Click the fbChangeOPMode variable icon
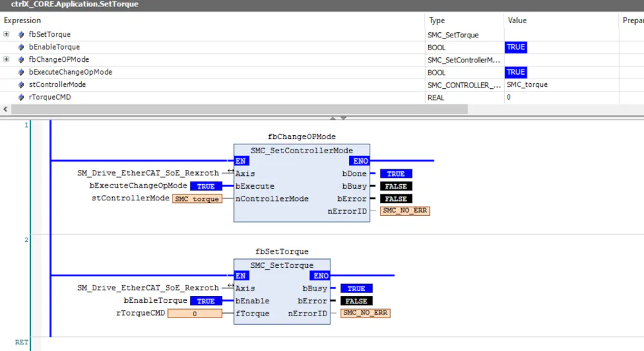This screenshot has height=351, width=644. click(21, 60)
